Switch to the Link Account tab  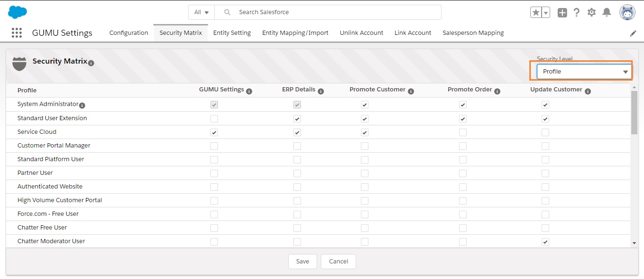pyautogui.click(x=413, y=33)
